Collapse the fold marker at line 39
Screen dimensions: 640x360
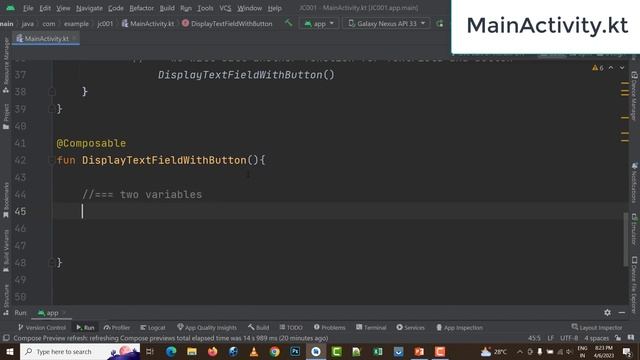(52, 109)
